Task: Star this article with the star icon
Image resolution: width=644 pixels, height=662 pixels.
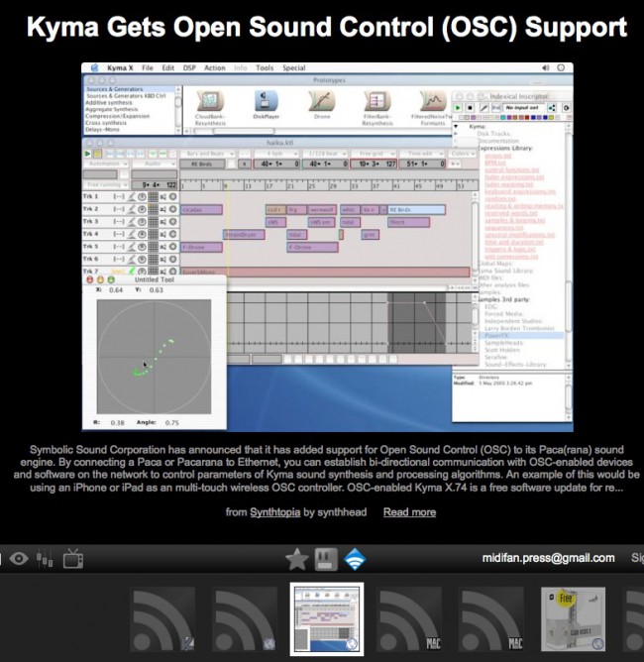Action: pyautogui.click(x=297, y=559)
